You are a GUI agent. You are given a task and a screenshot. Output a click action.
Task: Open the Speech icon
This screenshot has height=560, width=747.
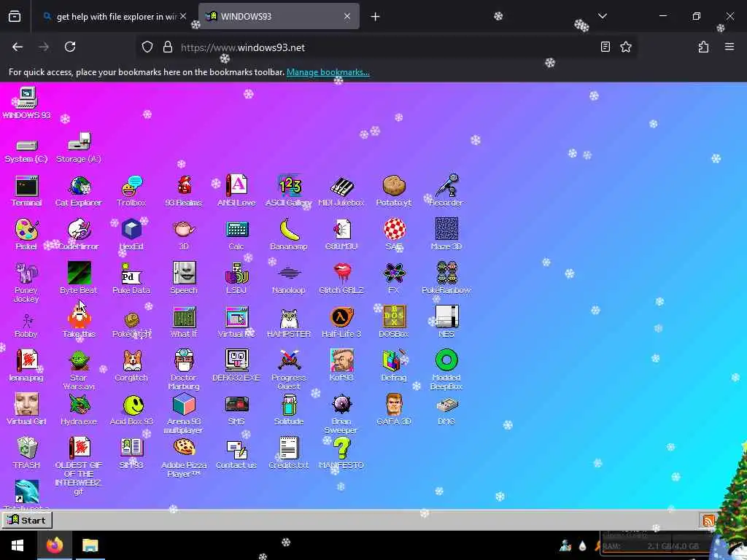[x=184, y=279]
